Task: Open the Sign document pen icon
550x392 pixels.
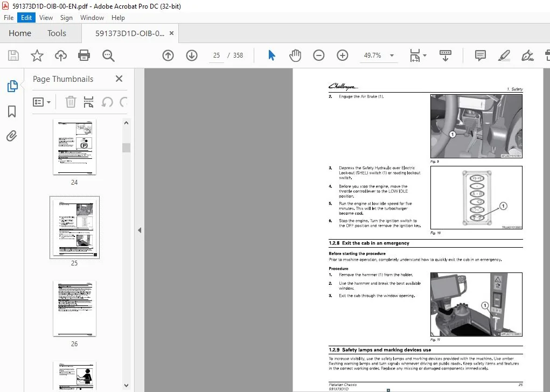Action: (x=527, y=55)
